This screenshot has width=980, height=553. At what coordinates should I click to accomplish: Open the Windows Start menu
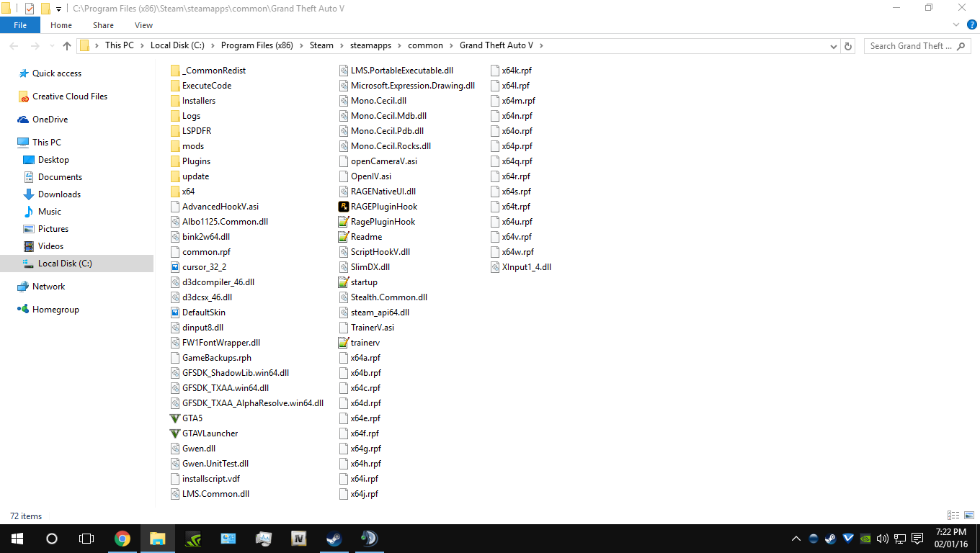click(x=17, y=539)
